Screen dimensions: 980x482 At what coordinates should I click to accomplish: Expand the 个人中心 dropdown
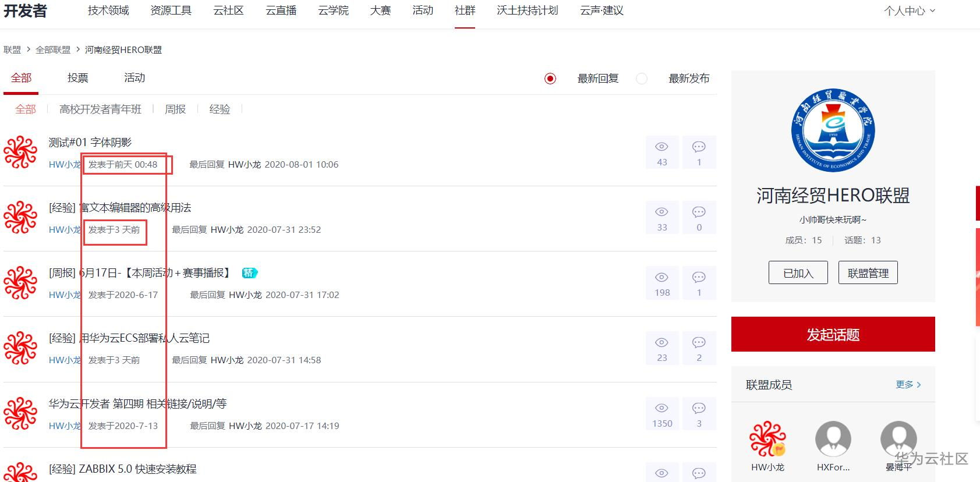click(910, 10)
